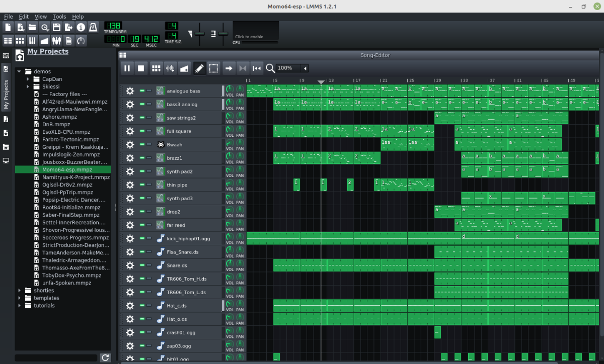604x364 pixels.
Task: Add a beat/bassline track
Action: tap(156, 68)
